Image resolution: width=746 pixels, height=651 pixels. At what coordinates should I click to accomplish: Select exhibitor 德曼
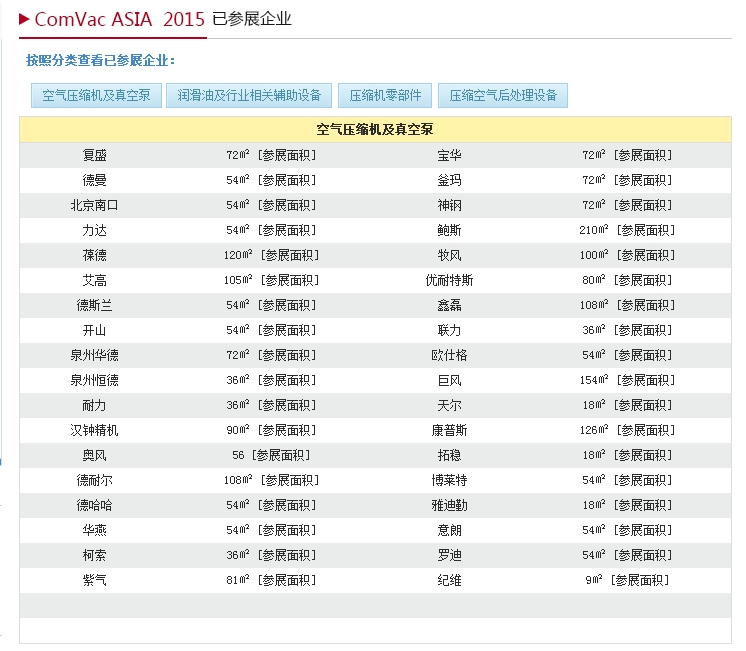click(x=94, y=180)
